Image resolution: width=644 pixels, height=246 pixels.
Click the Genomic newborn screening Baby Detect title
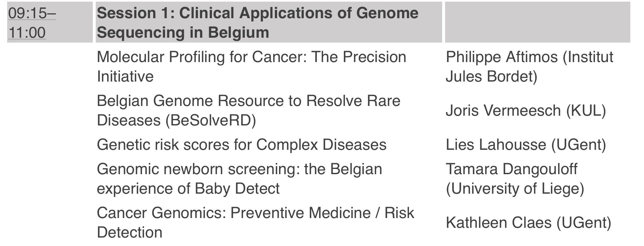pos(239,179)
